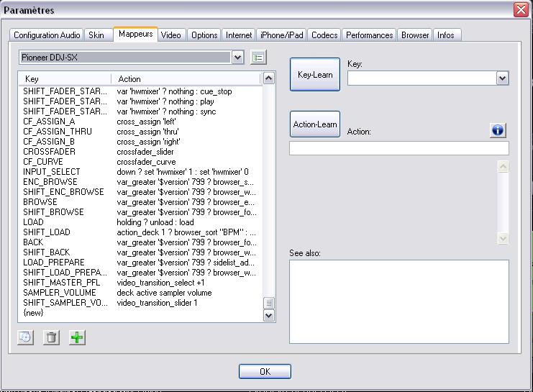
Task: Click the reset mapper clock icon
Action: (x=25, y=337)
